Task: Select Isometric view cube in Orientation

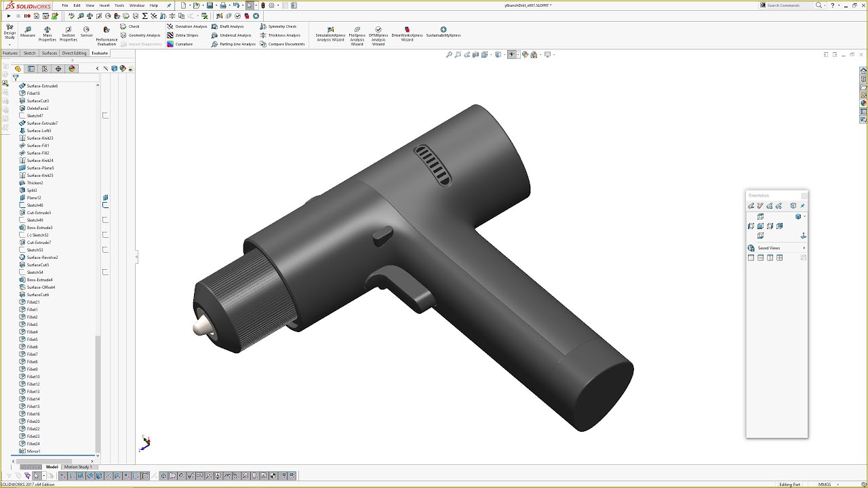Action: point(798,216)
